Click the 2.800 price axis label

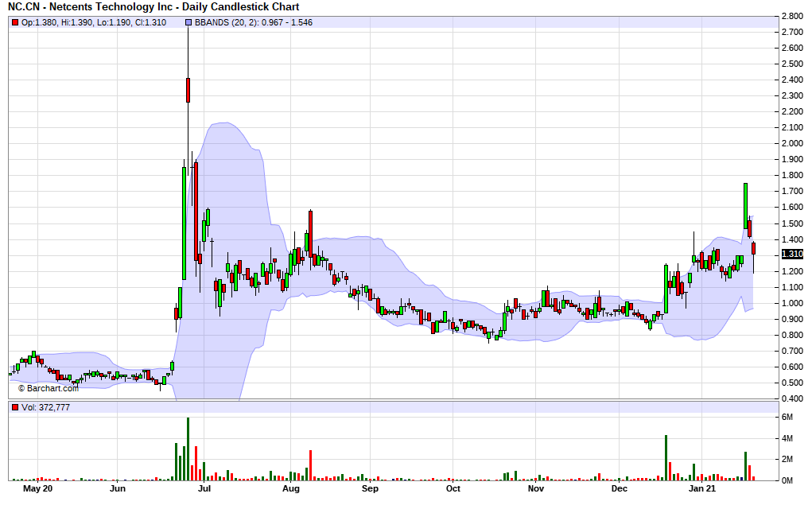click(792, 16)
